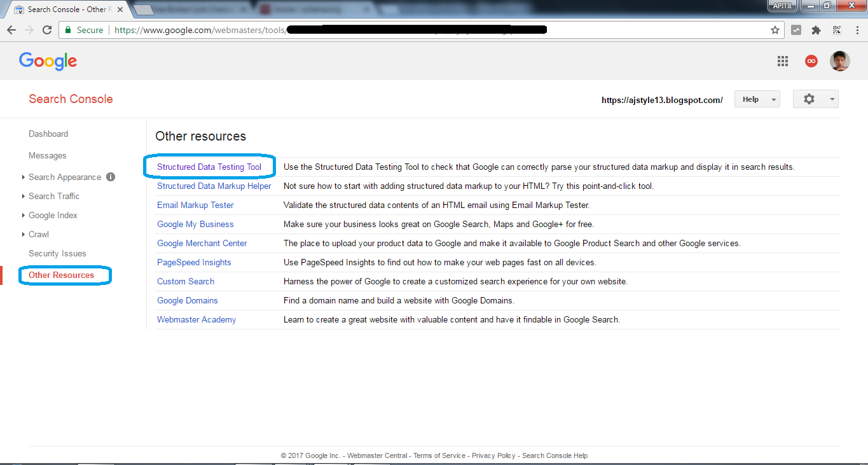This screenshot has height=465, width=868.
Task: Click the Search Console title link
Action: pos(71,99)
